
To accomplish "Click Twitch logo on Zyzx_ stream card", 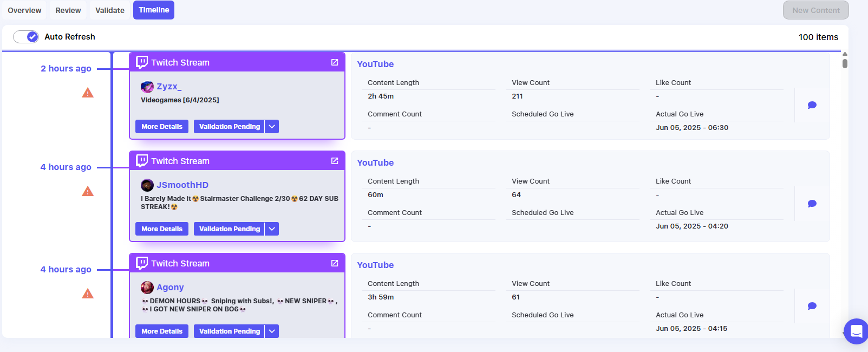I will coord(142,62).
